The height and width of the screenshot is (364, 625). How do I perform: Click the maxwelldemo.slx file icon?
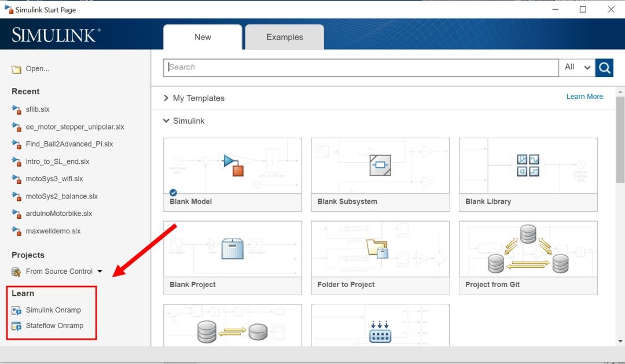(x=16, y=231)
